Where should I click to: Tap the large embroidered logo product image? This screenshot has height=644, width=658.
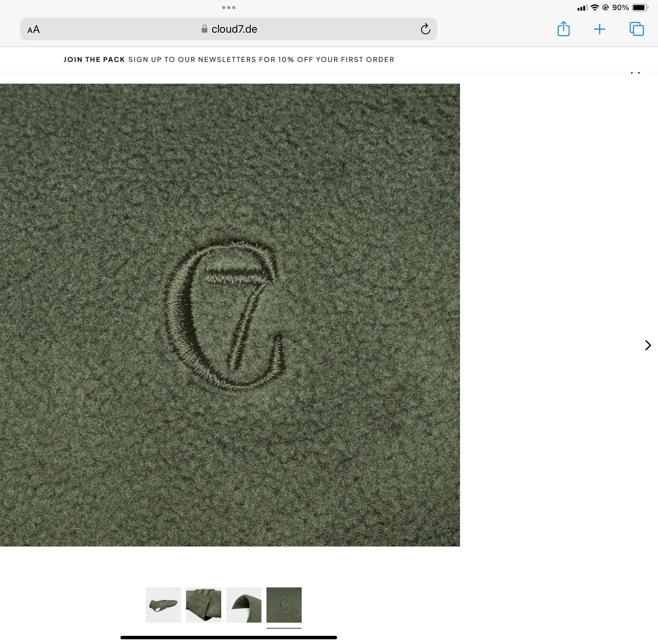tap(230, 315)
